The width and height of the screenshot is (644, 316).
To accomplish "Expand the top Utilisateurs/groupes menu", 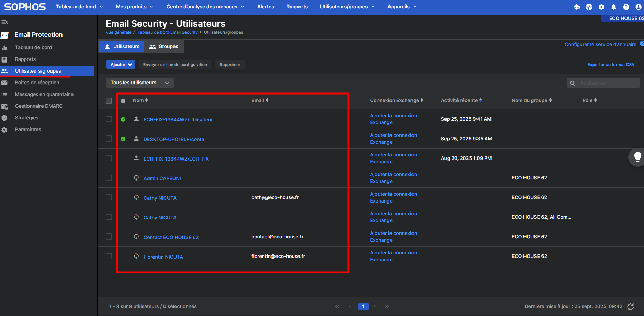I will click(347, 7).
